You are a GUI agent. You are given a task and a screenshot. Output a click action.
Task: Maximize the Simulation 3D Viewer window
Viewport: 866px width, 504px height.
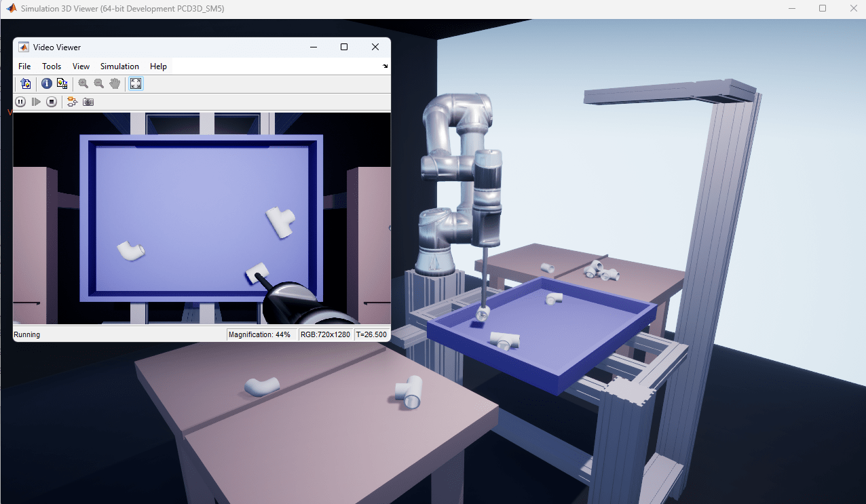(x=823, y=8)
